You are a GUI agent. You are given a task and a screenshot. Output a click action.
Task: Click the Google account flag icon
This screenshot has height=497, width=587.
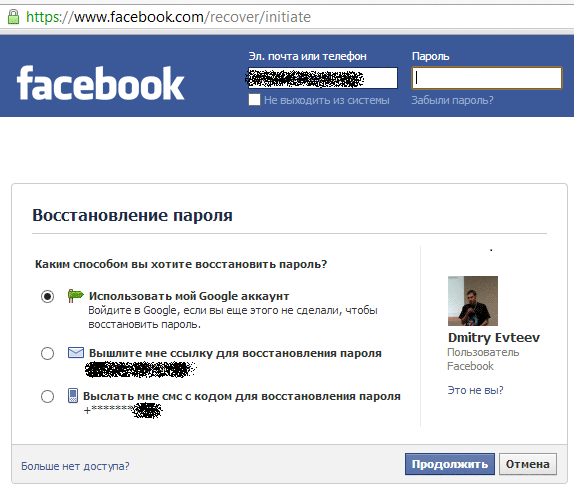75,296
